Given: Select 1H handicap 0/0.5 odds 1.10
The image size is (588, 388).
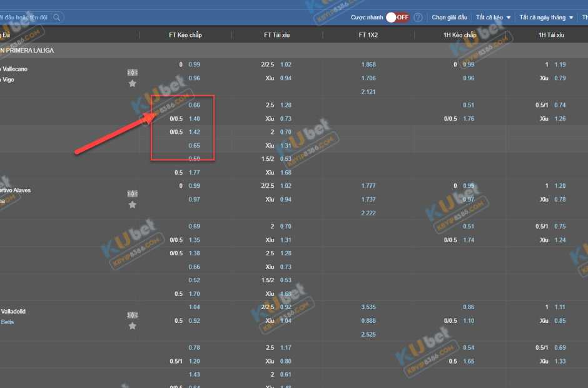Looking at the screenshot, I should 469,320.
